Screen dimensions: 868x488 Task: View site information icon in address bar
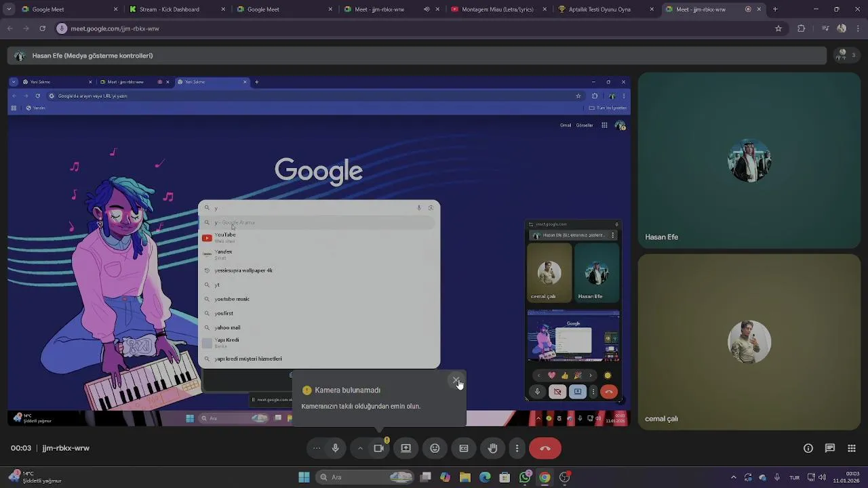[x=62, y=28]
